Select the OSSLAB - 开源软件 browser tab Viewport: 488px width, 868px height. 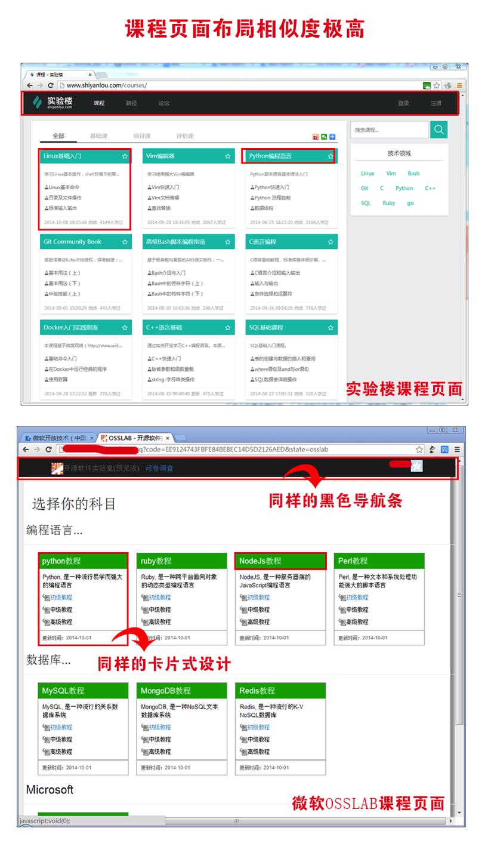(x=136, y=438)
